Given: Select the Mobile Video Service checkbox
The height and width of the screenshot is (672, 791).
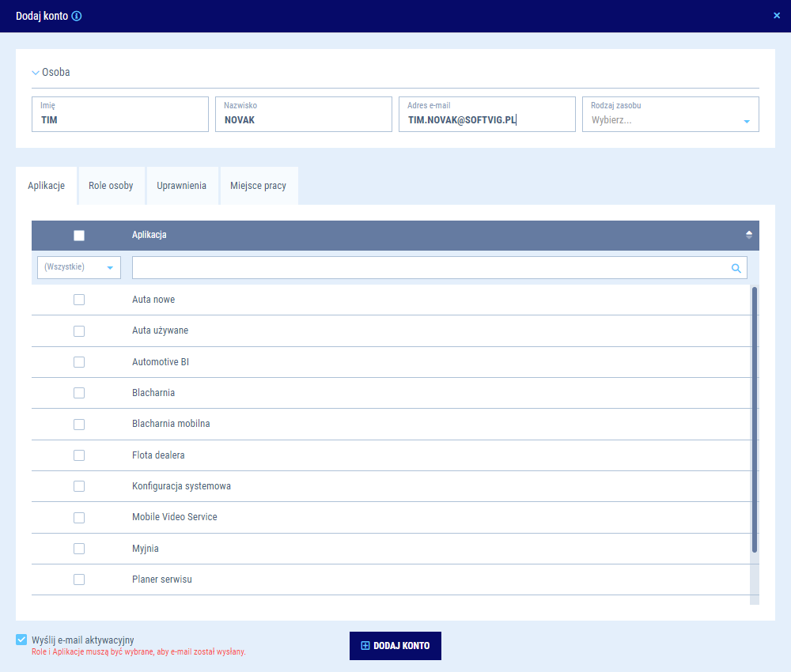Looking at the screenshot, I should click(79, 517).
